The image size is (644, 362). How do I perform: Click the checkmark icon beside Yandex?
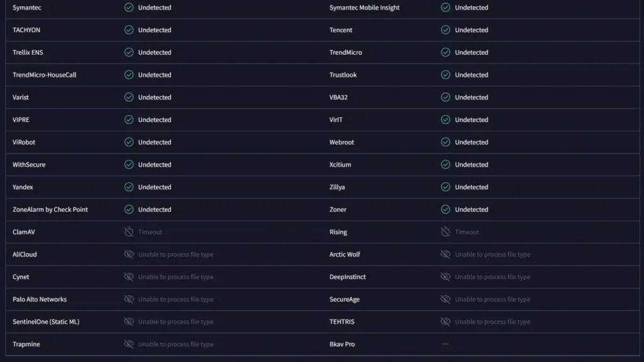129,187
